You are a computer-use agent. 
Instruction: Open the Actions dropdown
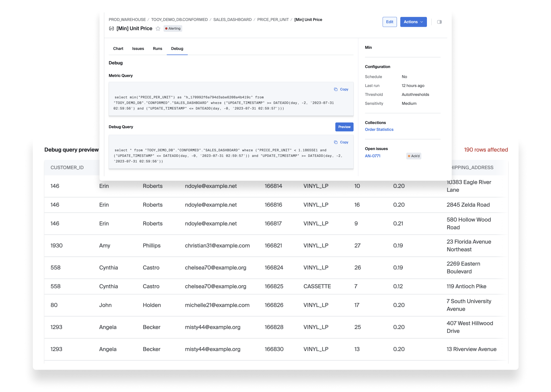point(411,22)
